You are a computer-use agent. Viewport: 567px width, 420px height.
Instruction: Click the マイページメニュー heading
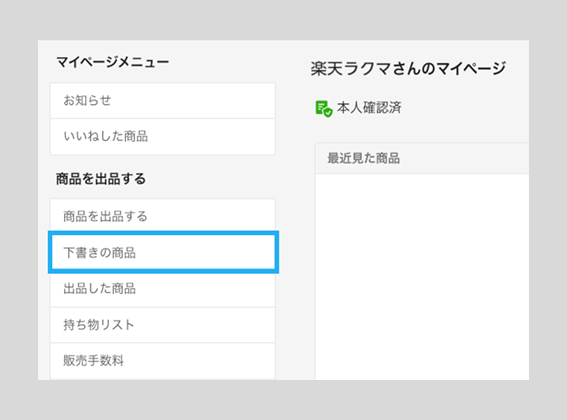[112, 62]
